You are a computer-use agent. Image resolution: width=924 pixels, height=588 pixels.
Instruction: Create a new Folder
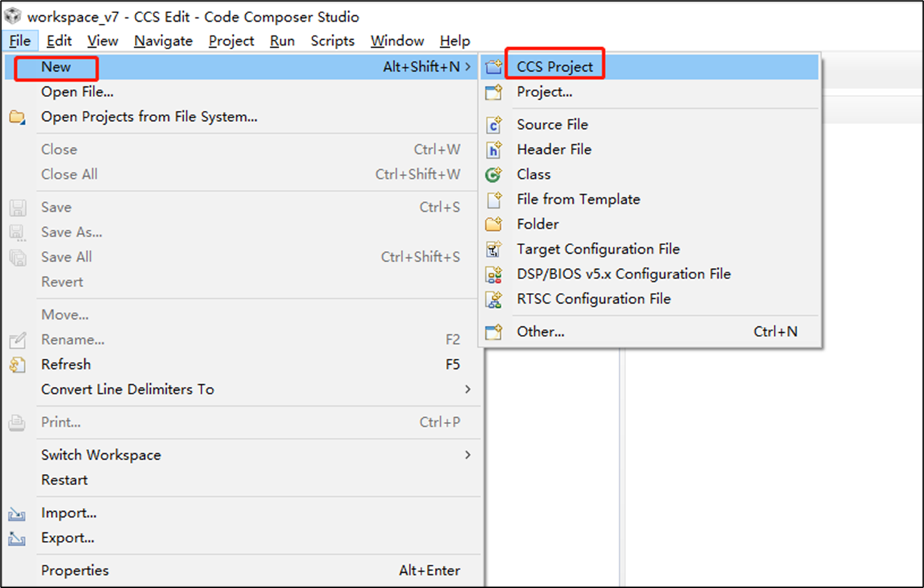click(650, 224)
